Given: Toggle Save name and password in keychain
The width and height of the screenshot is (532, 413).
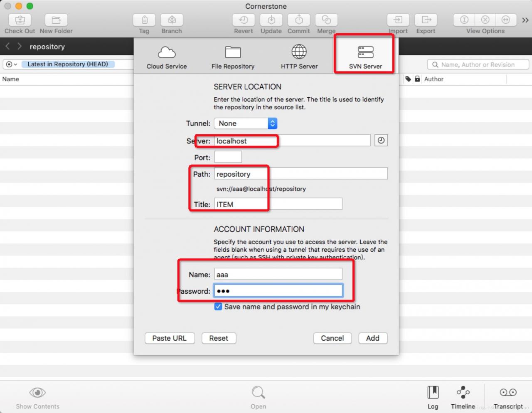Looking at the screenshot, I should pos(218,307).
